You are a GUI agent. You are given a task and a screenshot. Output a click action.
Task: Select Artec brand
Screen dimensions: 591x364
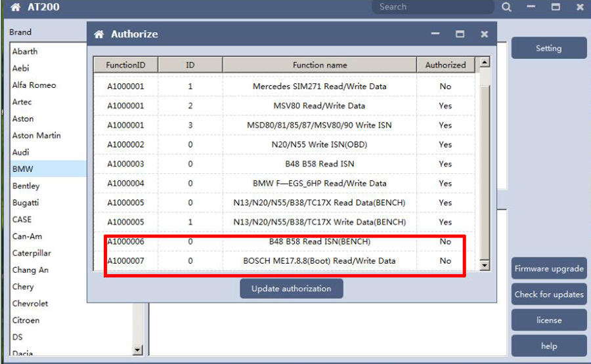[x=22, y=102]
